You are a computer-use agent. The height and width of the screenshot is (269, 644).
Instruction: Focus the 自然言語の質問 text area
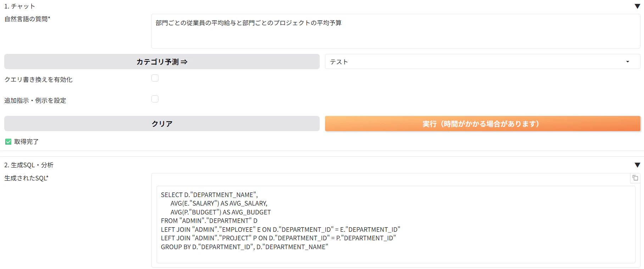pyautogui.click(x=396, y=31)
